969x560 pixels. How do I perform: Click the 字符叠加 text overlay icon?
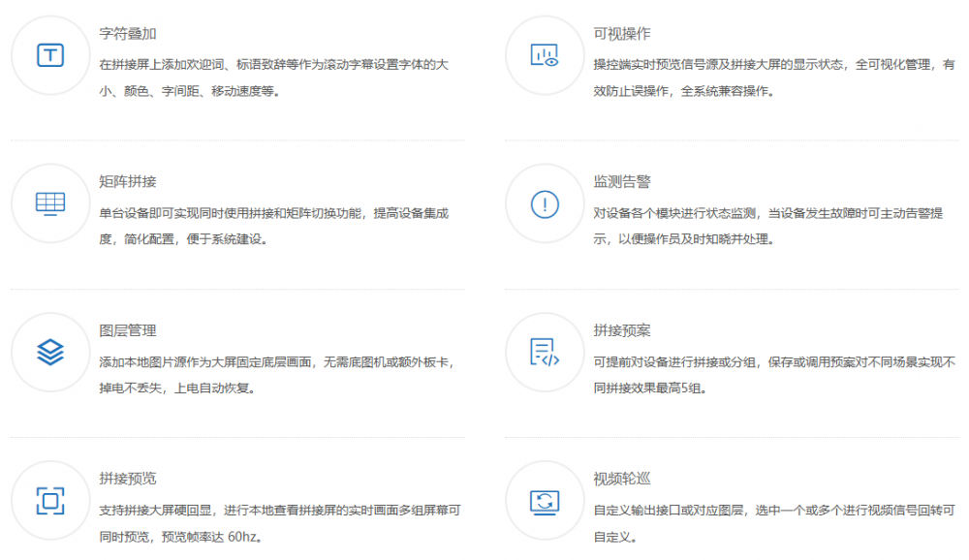(50, 55)
